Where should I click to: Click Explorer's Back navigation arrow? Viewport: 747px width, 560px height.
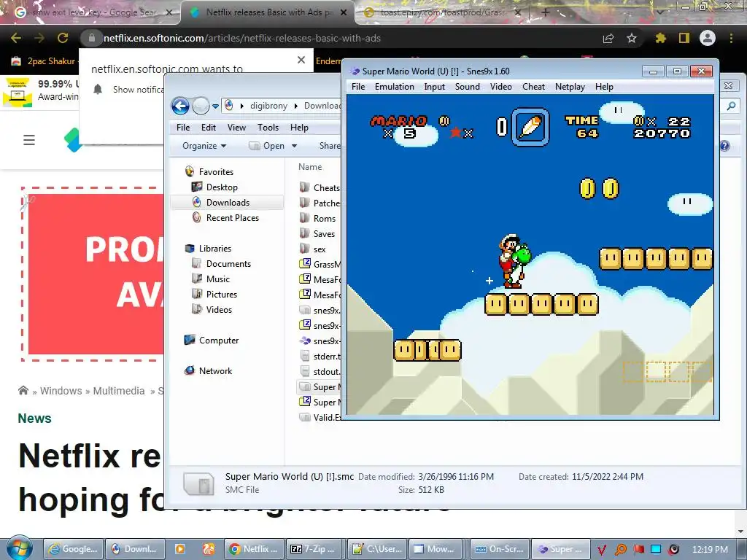click(180, 106)
